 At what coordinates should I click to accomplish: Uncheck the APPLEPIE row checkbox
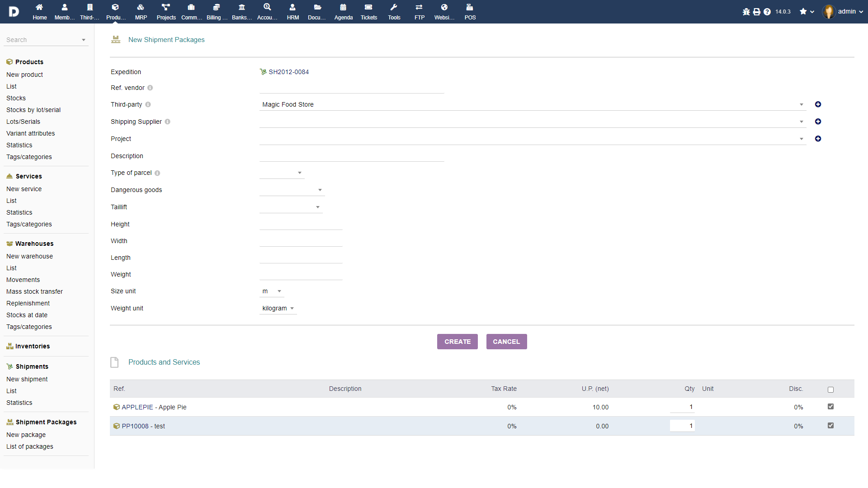click(x=830, y=407)
